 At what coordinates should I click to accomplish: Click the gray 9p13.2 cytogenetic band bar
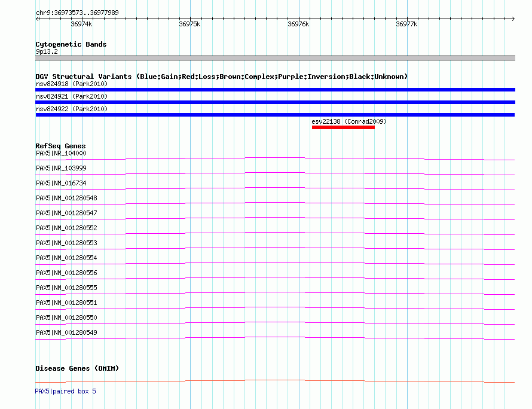(x=275, y=58)
